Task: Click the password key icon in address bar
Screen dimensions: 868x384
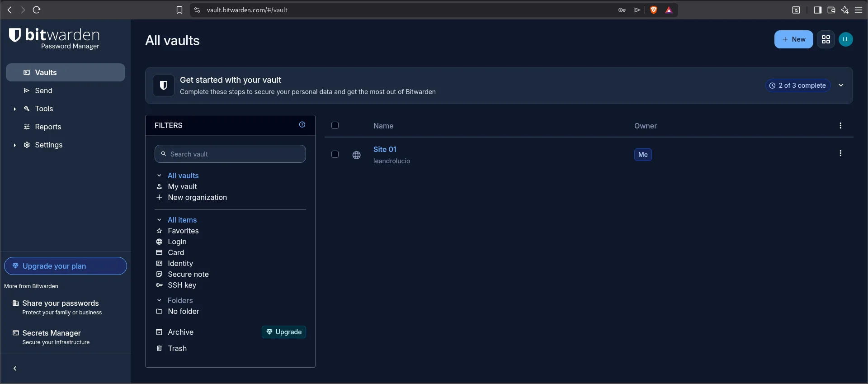Action: point(622,10)
